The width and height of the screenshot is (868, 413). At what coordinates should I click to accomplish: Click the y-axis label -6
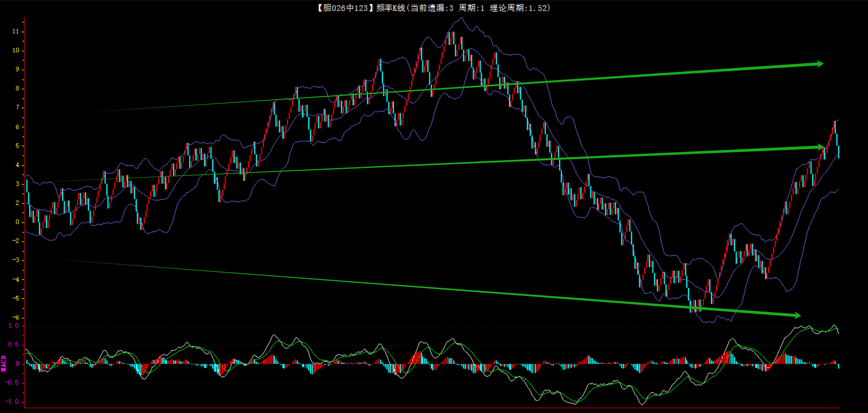[16, 317]
